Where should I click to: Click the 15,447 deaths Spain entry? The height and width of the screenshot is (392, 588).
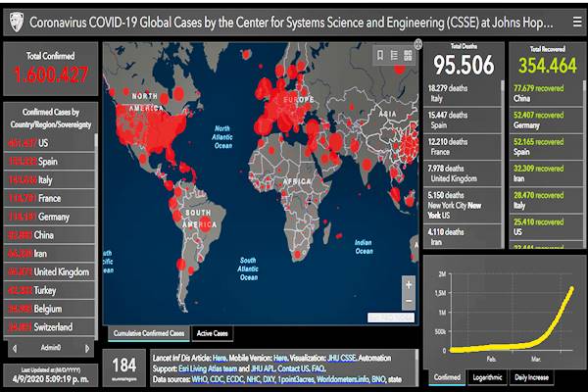462,120
